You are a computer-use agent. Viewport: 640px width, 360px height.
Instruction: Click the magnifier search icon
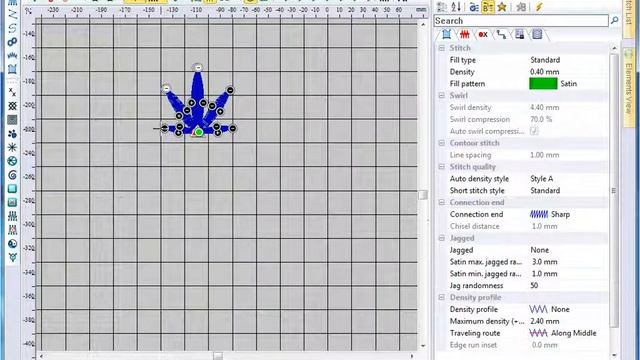coord(614,20)
